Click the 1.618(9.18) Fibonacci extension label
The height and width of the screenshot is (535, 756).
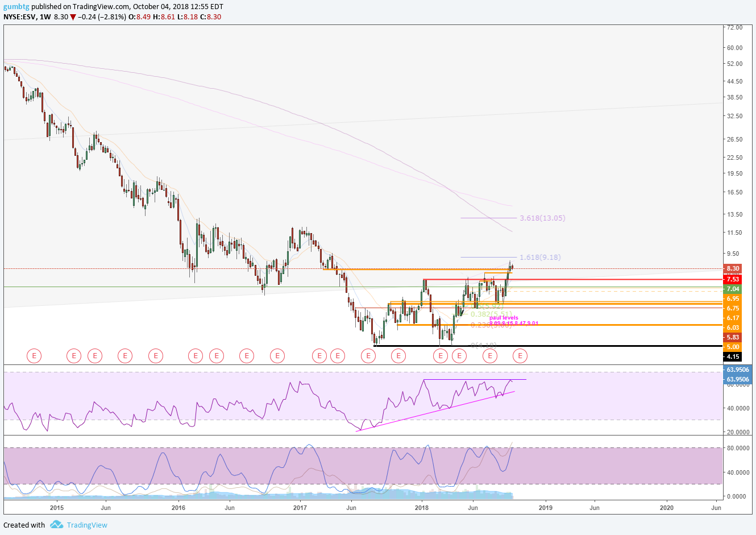pyautogui.click(x=540, y=257)
